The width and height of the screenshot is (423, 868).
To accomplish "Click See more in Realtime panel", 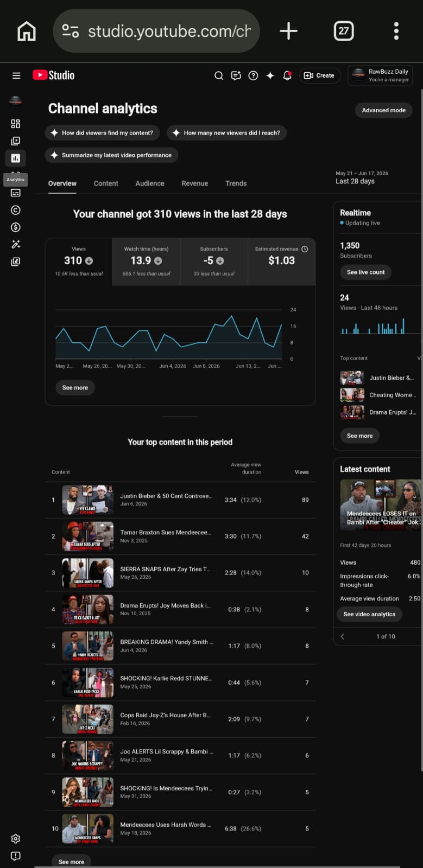I will click(x=359, y=436).
